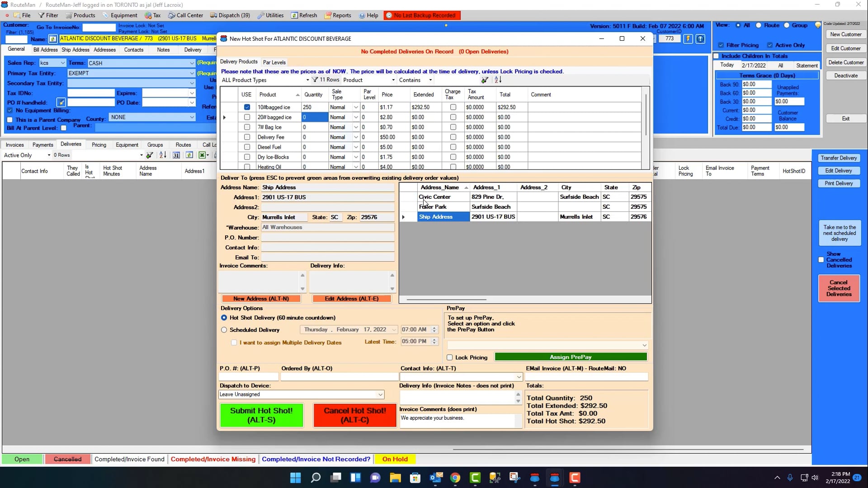The image size is (868, 488).
Task: Check Show Cancelled Deliveries
Action: 821,260
